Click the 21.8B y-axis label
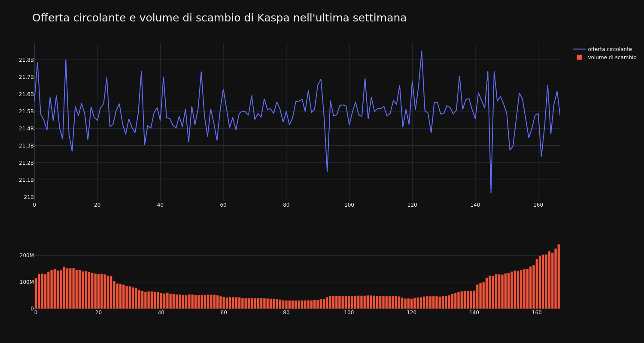Screen dimensions: 644x343 coord(26,60)
